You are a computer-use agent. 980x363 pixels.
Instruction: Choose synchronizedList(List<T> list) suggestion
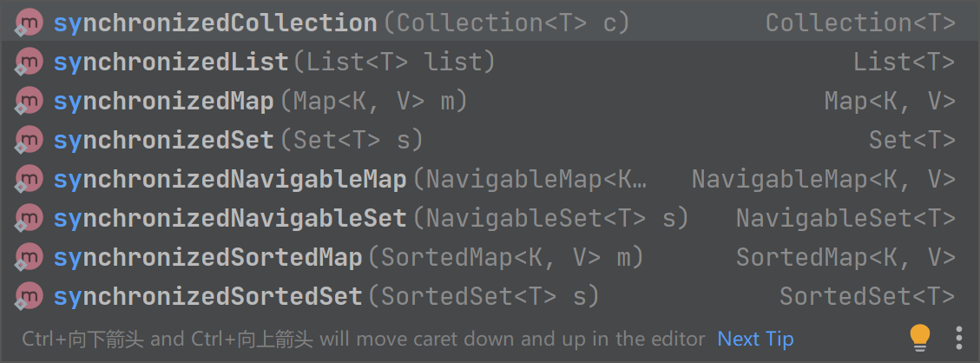coord(273,63)
